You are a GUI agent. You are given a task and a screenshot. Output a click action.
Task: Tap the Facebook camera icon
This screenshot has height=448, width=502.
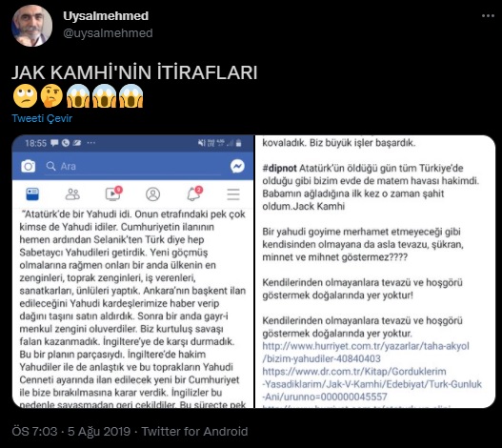[29, 166]
